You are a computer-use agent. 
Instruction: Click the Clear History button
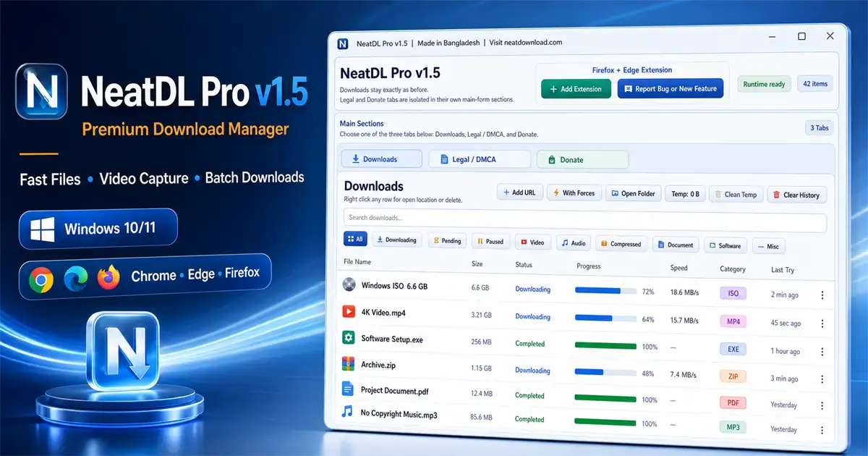(796, 195)
